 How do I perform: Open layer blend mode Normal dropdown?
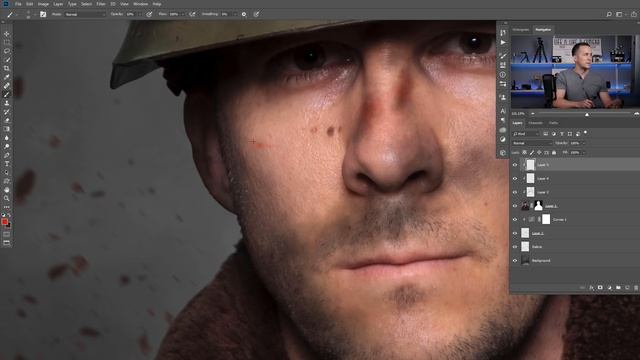tap(532, 143)
